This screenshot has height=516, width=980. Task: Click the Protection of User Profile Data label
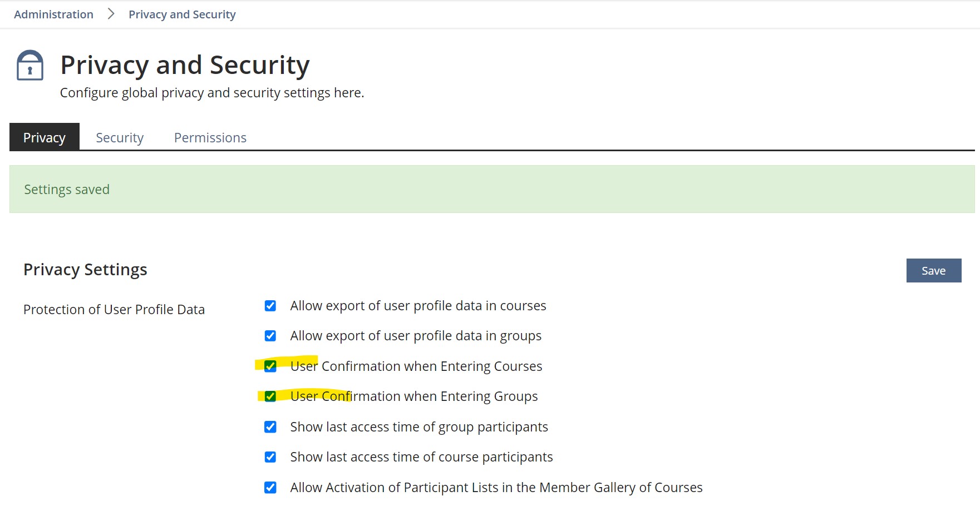tap(114, 310)
